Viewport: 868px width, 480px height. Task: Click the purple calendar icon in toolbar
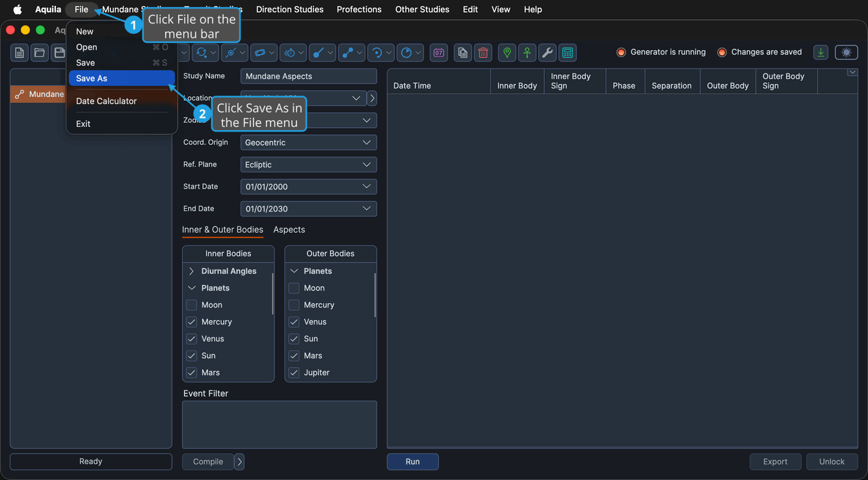(x=439, y=53)
